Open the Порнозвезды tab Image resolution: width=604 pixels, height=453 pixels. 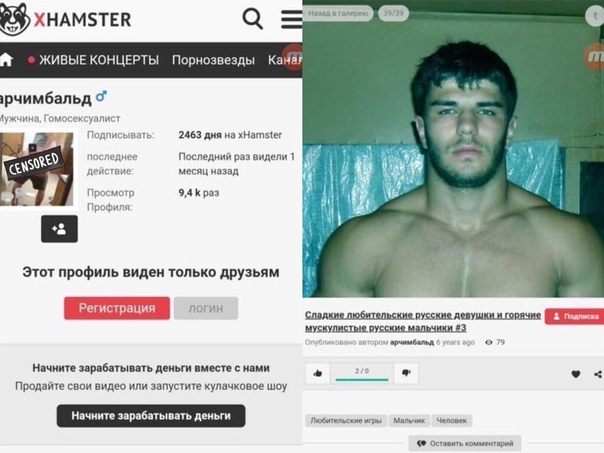(213, 60)
